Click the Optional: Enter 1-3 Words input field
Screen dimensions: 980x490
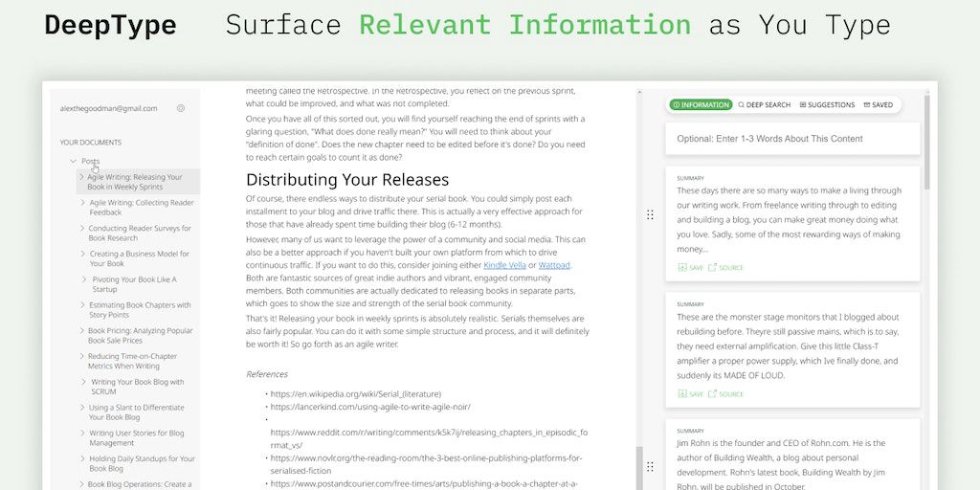(x=792, y=139)
